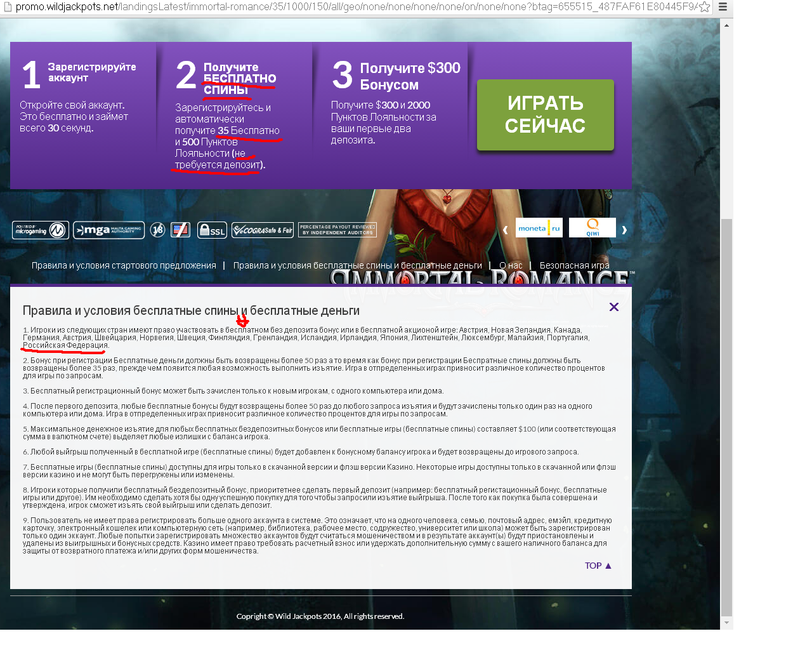This screenshot has height=650, width=812.
Task: Click terms paragraph 2 about бонус при регистрации
Action: click(314, 368)
